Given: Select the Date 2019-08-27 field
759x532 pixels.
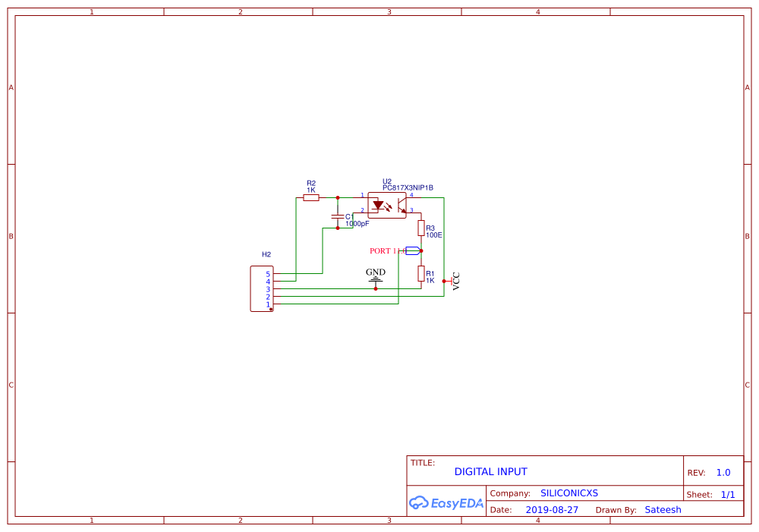Looking at the screenshot, I should point(552,509).
